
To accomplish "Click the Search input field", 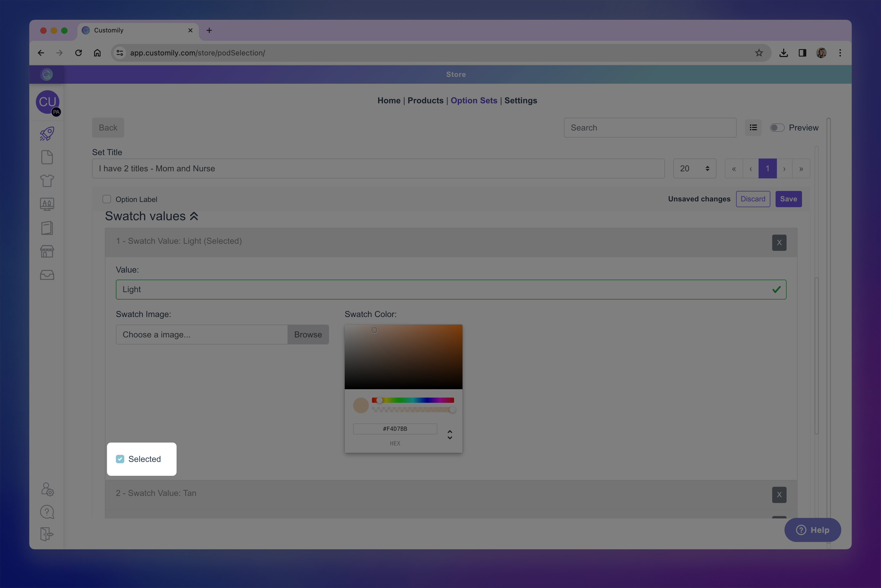I will [x=650, y=128].
